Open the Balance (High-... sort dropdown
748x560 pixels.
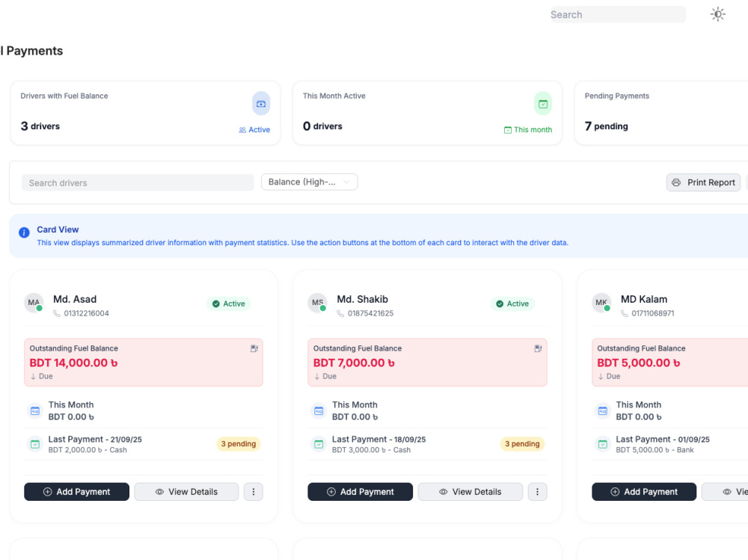309,182
